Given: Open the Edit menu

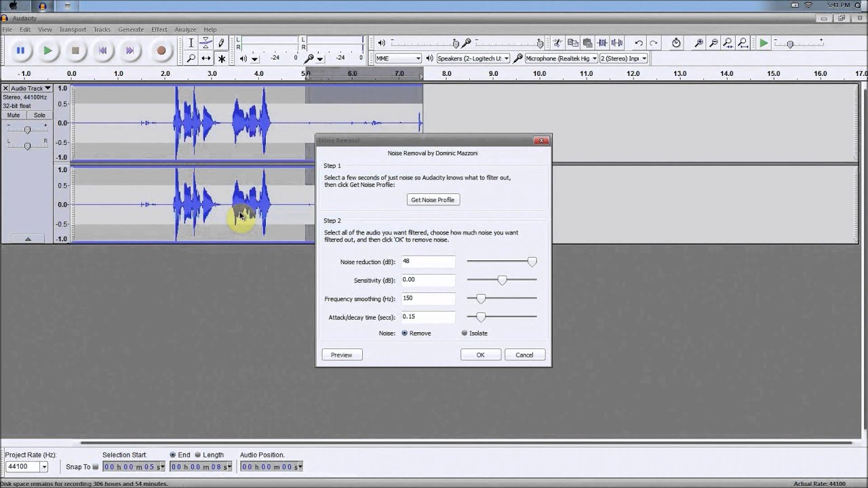Looking at the screenshot, I should coord(25,29).
